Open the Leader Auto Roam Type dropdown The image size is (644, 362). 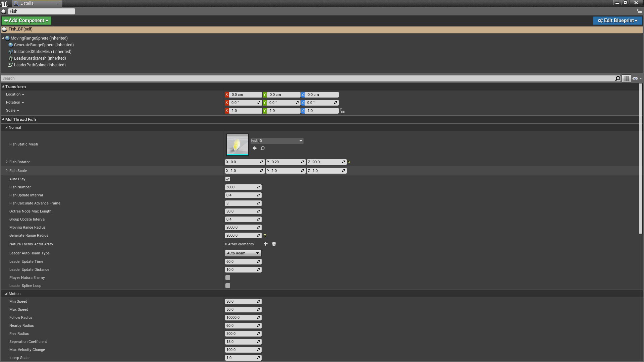pyautogui.click(x=243, y=253)
